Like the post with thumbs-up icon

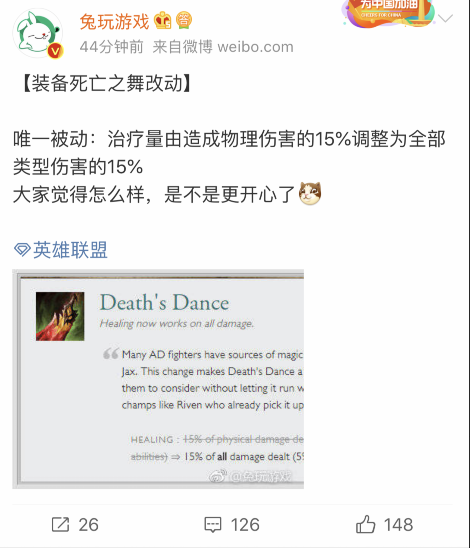click(x=365, y=524)
